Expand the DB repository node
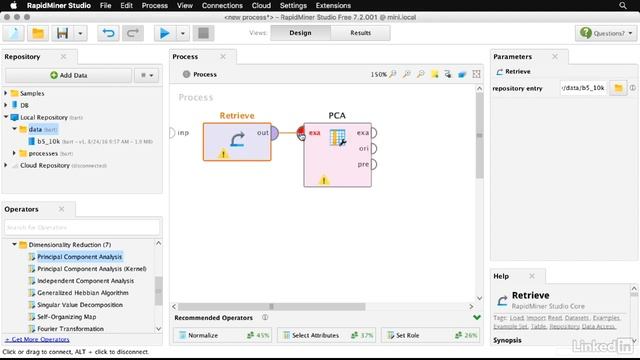The image size is (640, 360). tap(6, 105)
